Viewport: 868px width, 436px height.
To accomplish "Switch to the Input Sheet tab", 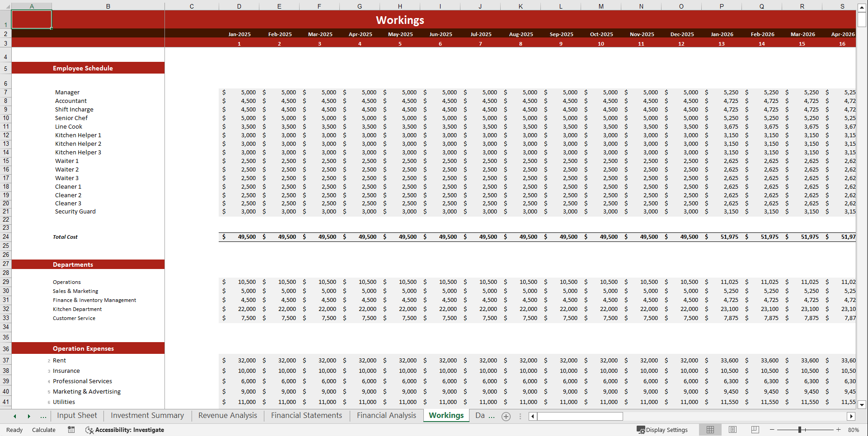I will 77,416.
